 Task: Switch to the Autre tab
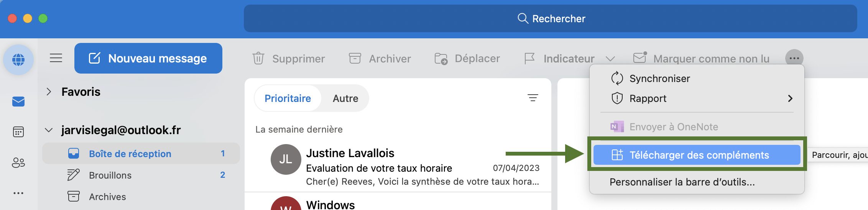click(x=345, y=98)
